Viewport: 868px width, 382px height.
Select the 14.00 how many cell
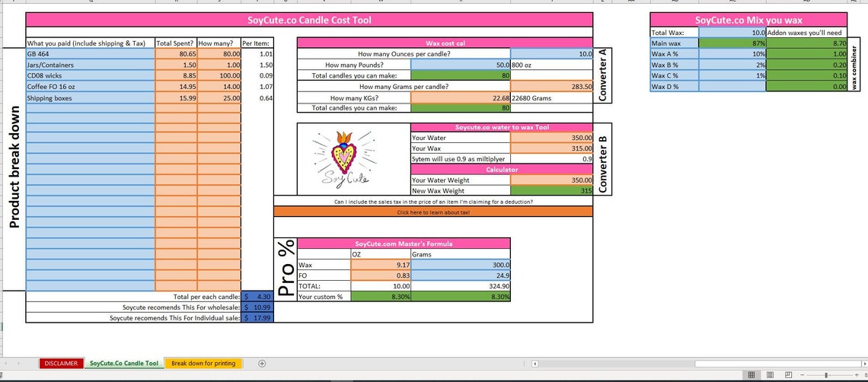(x=219, y=86)
